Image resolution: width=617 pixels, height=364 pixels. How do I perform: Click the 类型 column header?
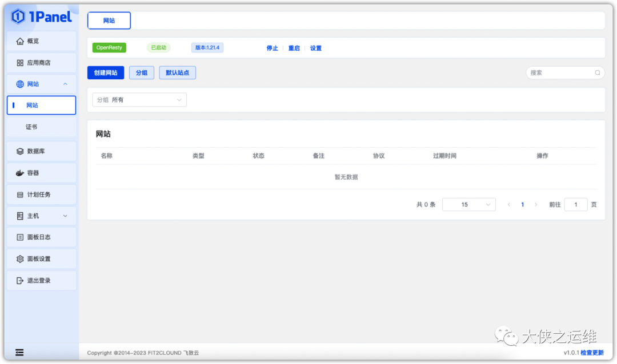(198, 156)
